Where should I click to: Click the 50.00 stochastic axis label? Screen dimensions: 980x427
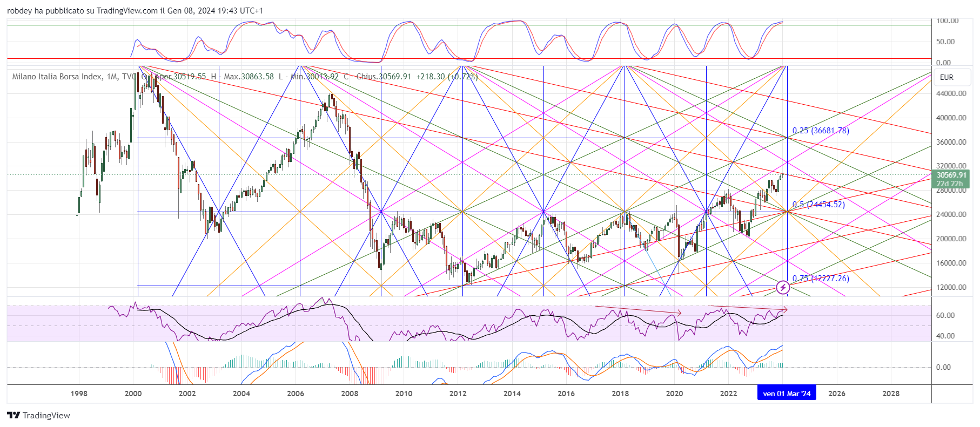click(x=945, y=42)
